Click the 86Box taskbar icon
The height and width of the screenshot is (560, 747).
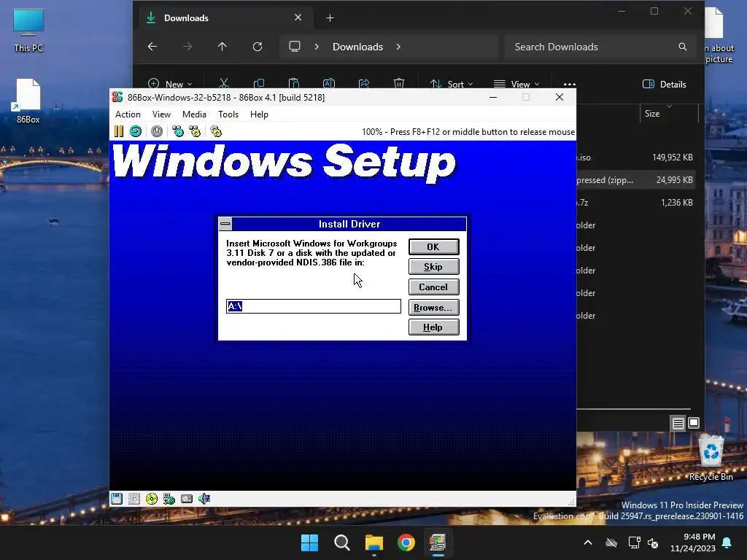(x=438, y=542)
